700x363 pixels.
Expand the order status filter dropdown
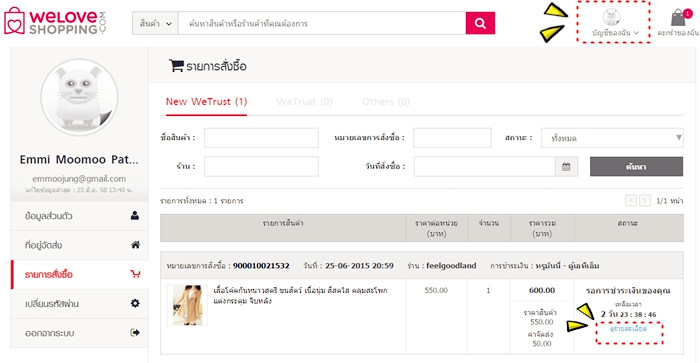point(612,138)
